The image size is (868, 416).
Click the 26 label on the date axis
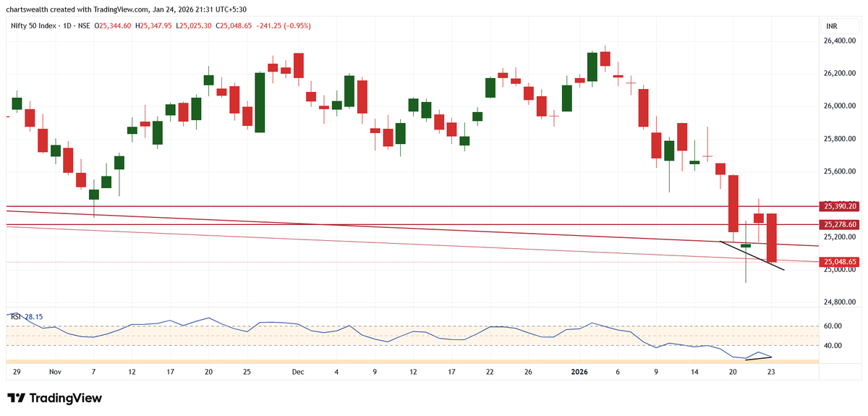click(x=528, y=371)
